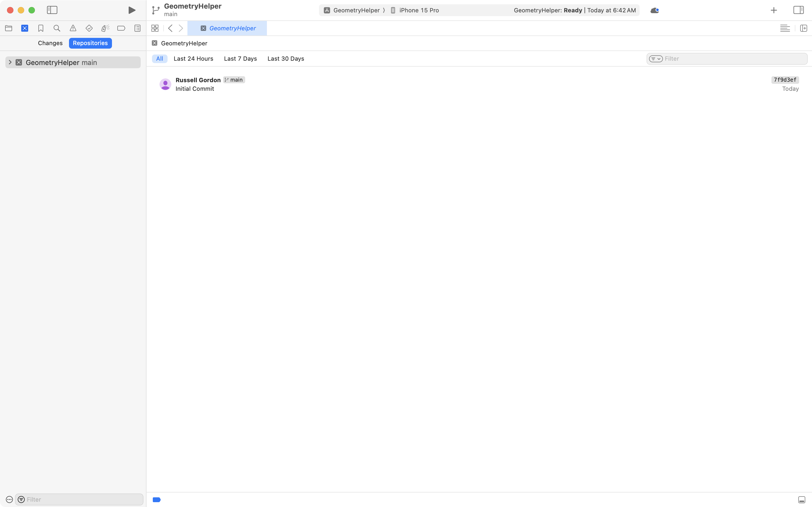Open the filter options in commit filter field
Screen dimensions: 812x507
pos(655,58)
